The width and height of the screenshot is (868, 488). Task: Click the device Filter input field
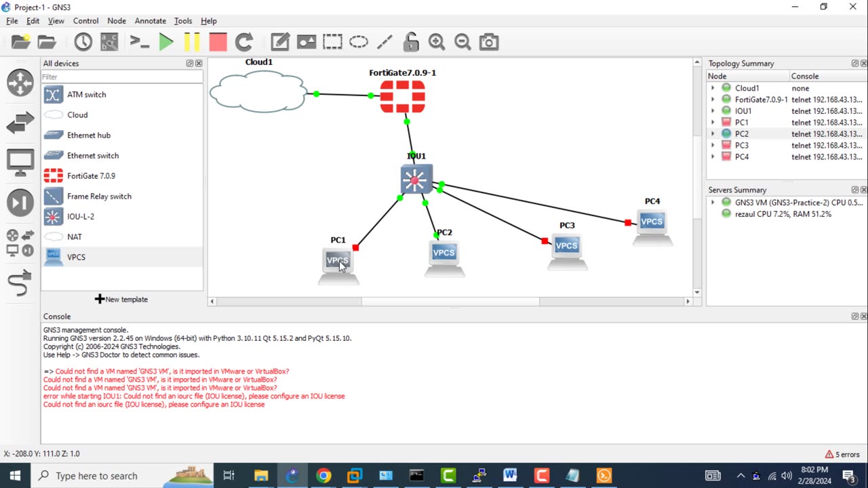(x=122, y=77)
